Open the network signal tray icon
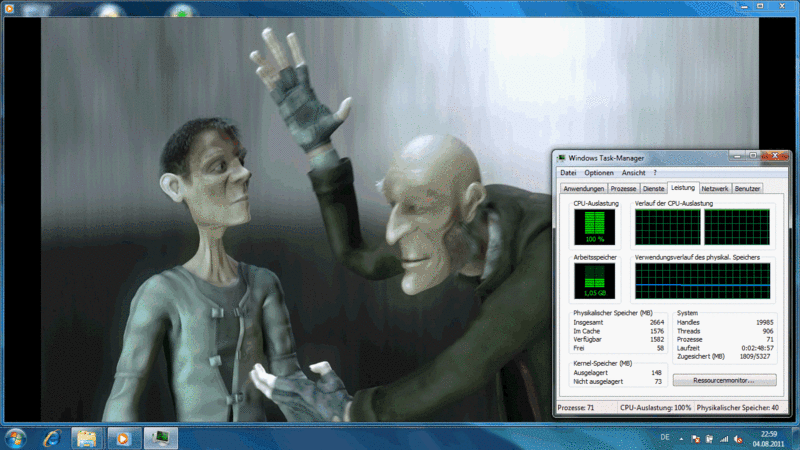The width and height of the screenshot is (800, 450). point(724,439)
